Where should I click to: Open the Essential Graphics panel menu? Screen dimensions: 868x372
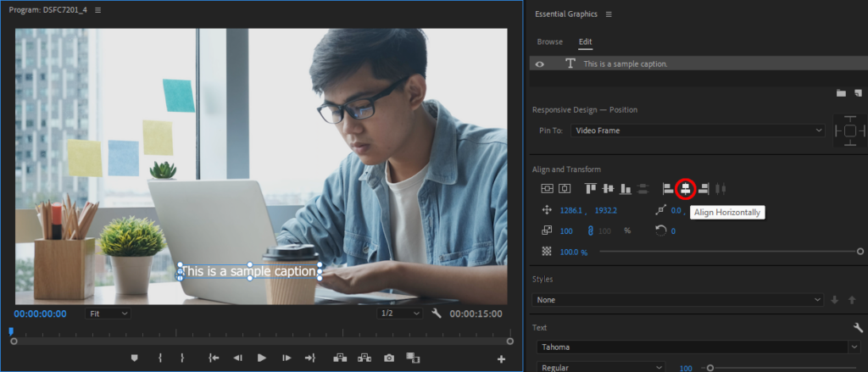609,14
